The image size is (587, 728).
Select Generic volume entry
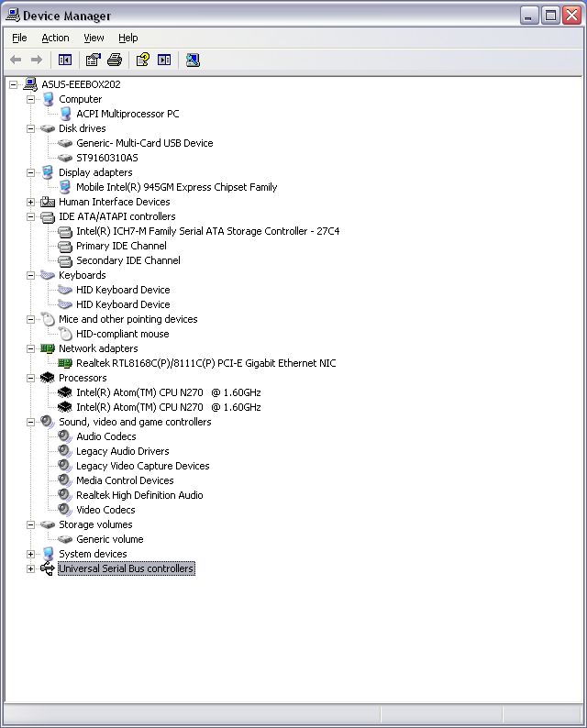[109, 539]
